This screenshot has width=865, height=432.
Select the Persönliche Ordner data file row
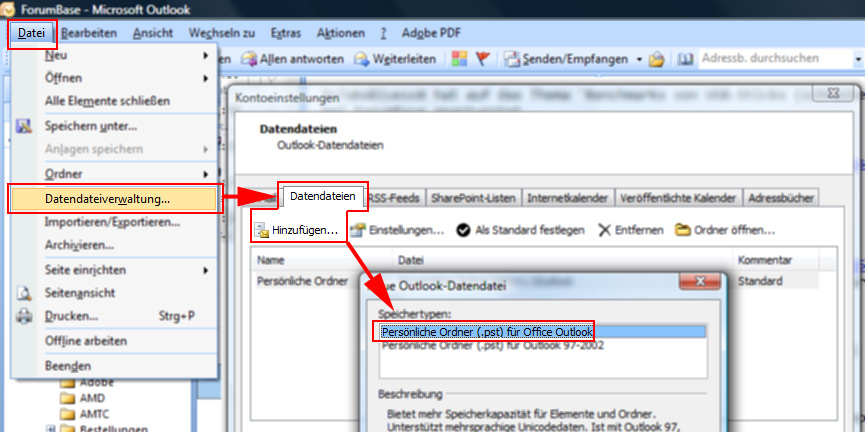pyautogui.click(x=302, y=281)
